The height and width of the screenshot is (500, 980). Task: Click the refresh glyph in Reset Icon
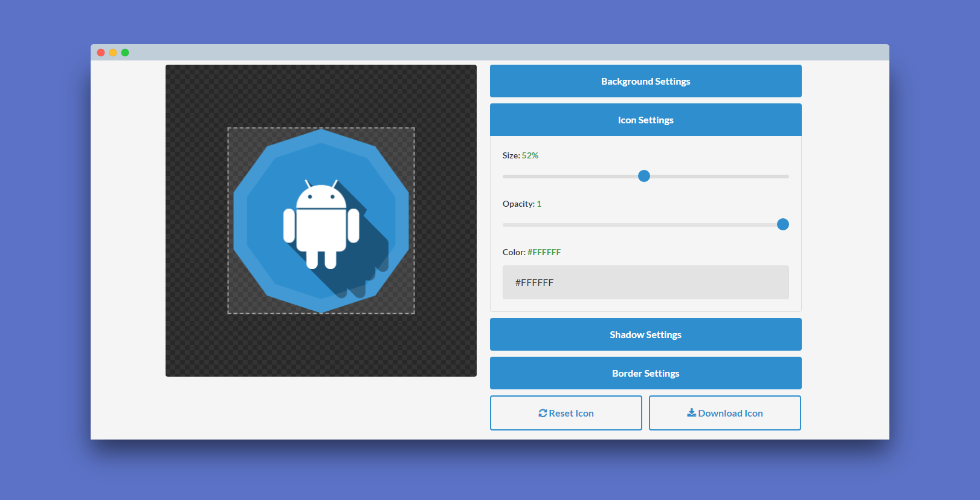[x=543, y=413]
